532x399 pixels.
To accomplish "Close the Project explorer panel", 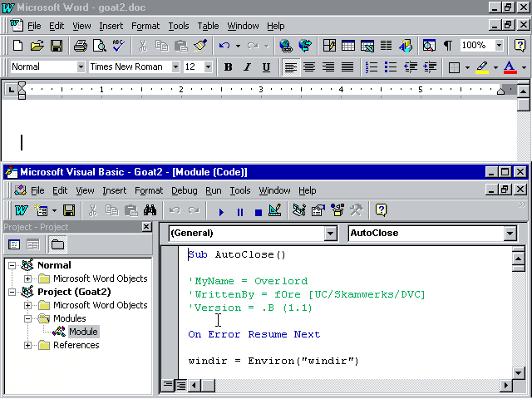I will click(146, 227).
